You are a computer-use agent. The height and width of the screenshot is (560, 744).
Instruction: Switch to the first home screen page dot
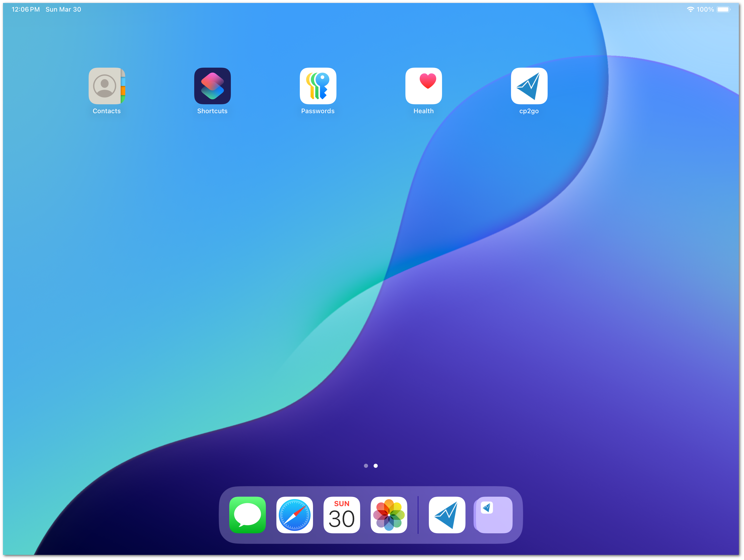(x=366, y=466)
